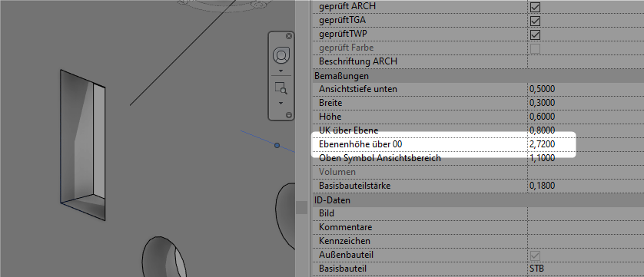Screen dimensions: 644x277
Task: Click the blue control point in viewport
Action: click(277, 145)
